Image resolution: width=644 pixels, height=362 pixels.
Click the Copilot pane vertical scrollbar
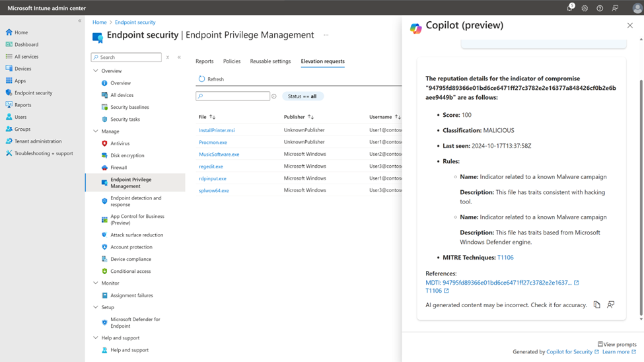click(641, 196)
